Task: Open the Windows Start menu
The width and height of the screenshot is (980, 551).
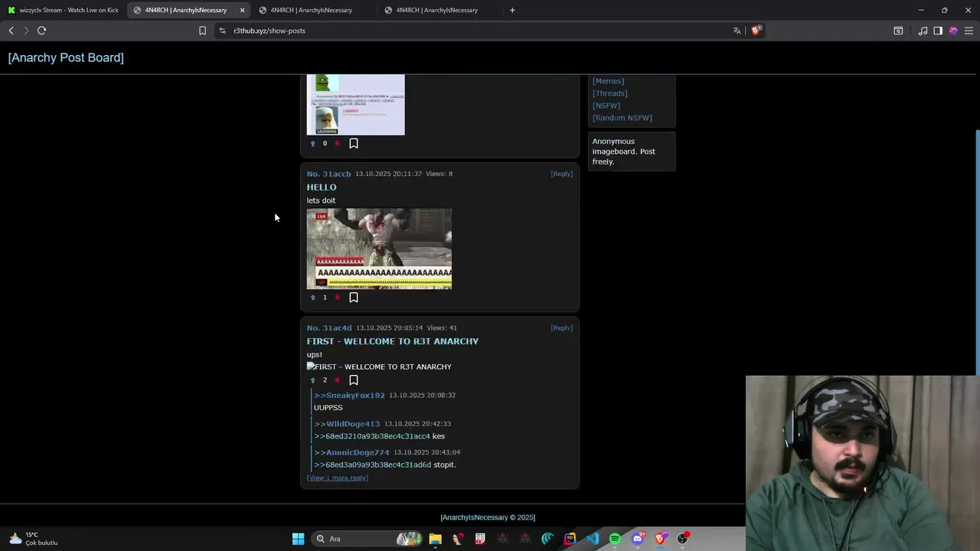Action: coord(298,539)
